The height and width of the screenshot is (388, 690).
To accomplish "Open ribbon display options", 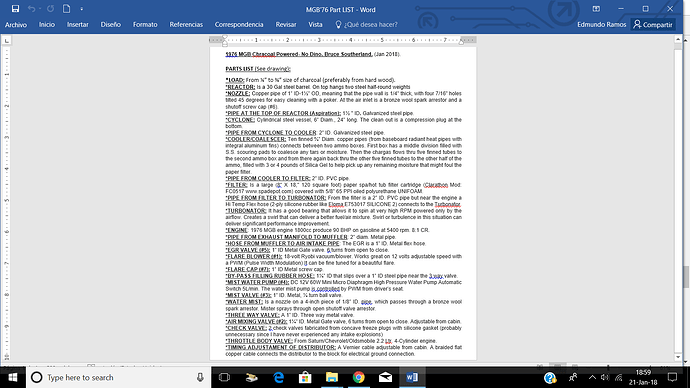I will [596, 9].
